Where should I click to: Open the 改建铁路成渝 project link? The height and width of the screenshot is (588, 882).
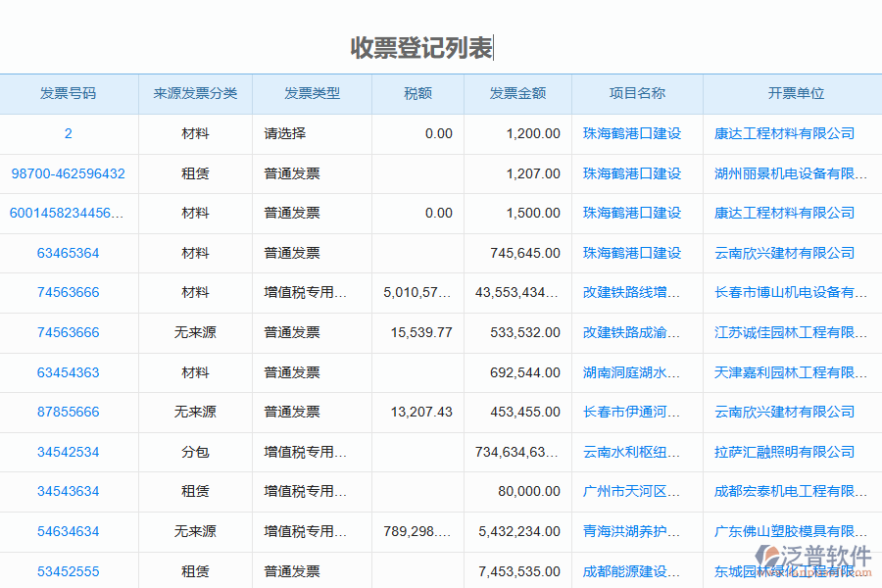coord(632,332)
